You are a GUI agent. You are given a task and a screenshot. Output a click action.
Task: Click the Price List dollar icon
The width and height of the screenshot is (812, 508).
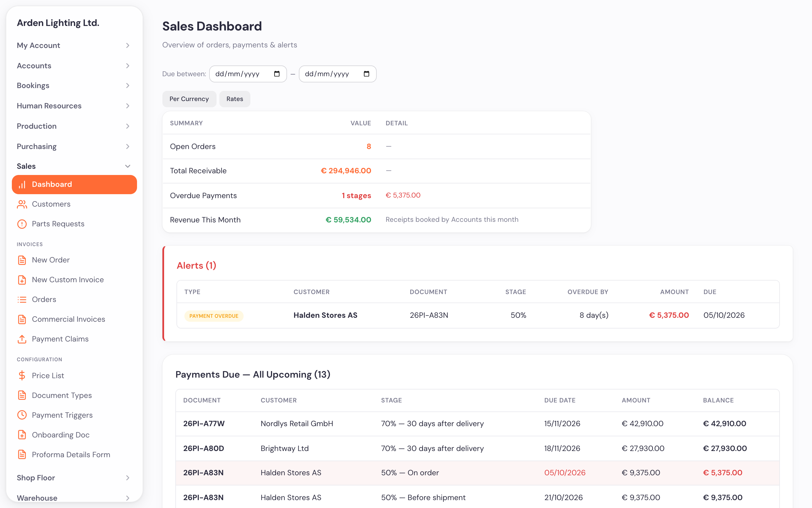(x=22, y=376)
